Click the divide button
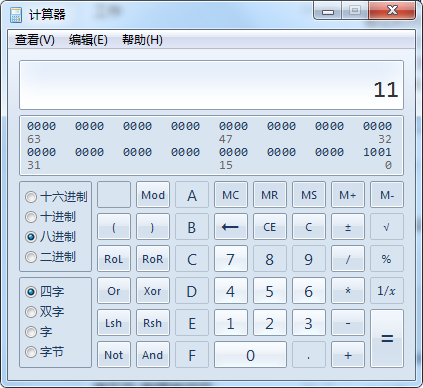The width and height of the screenshot is (423, 388). (348, 259)
